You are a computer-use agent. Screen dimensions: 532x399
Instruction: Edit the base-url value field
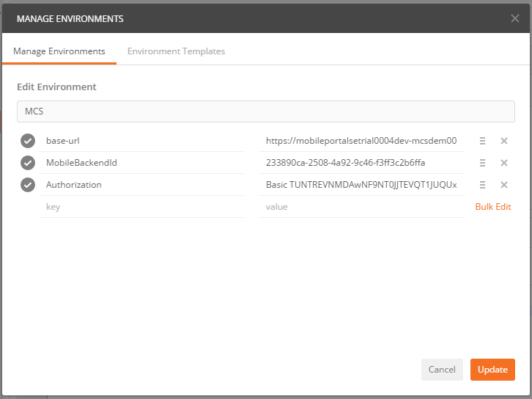pyautogui.click(x=361, y=141)
